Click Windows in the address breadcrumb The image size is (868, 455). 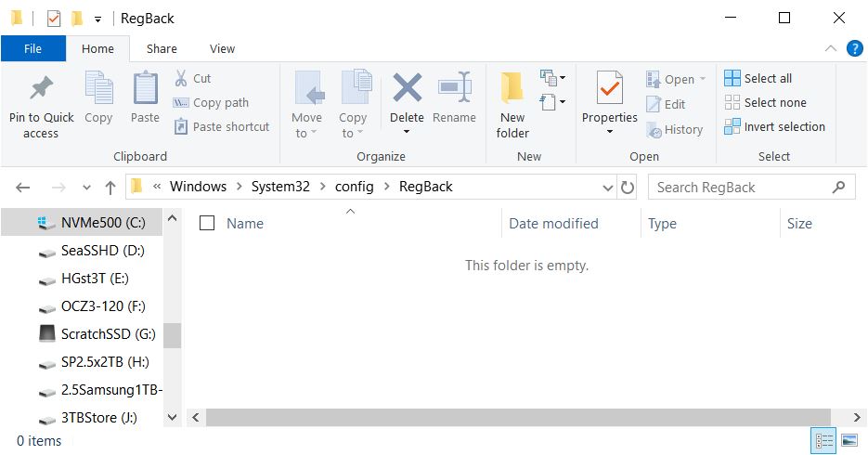pos(198,187)
